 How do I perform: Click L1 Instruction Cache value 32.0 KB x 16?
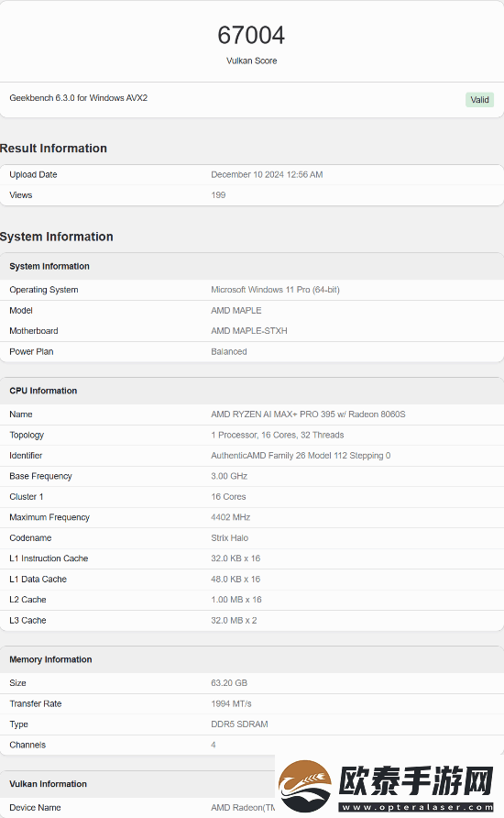[236, 558]
